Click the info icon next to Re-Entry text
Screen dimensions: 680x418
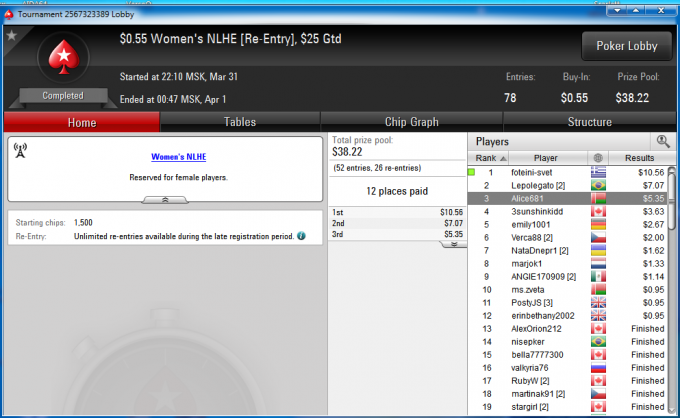pyautogui.click(x=301, y=236)
